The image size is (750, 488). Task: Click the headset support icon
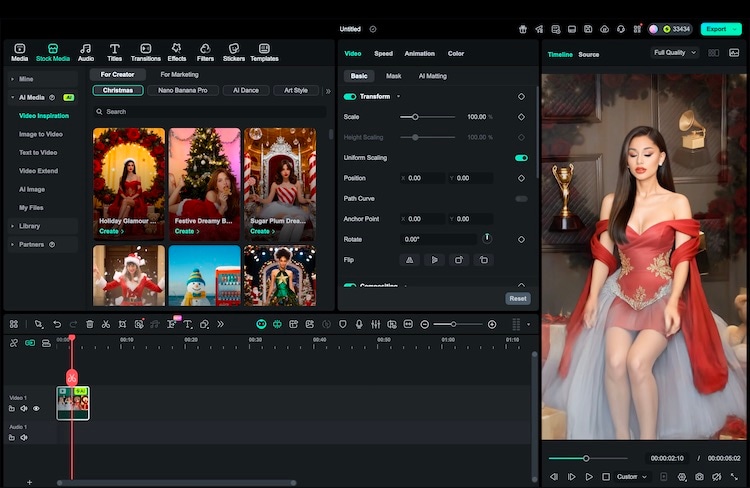[x=621, y=29]
